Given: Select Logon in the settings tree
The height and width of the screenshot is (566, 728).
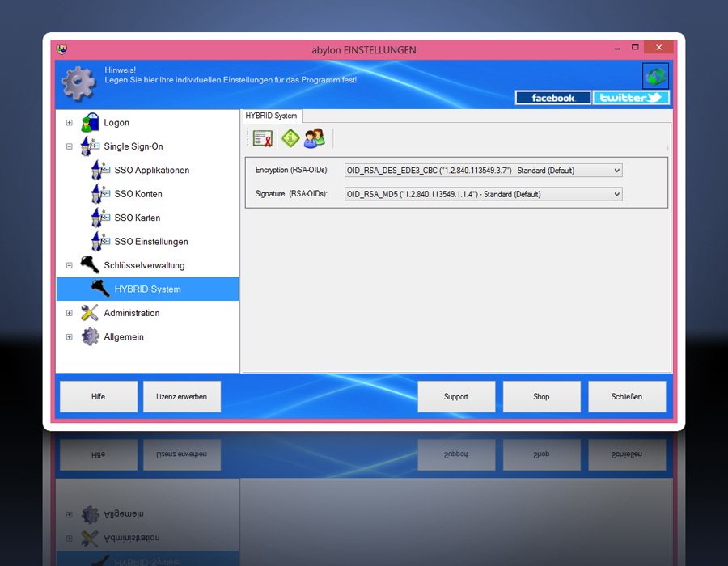Looking at the screenshot, I should [x=116, y=122].
